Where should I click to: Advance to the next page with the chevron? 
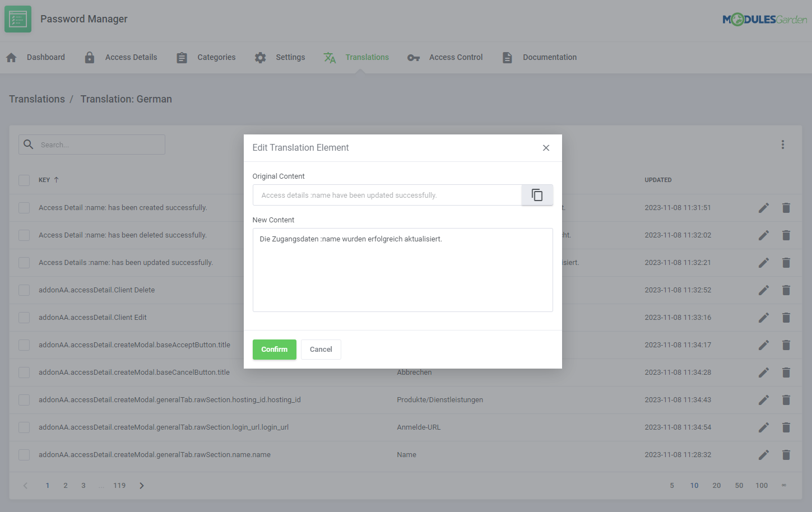[141, 485]
